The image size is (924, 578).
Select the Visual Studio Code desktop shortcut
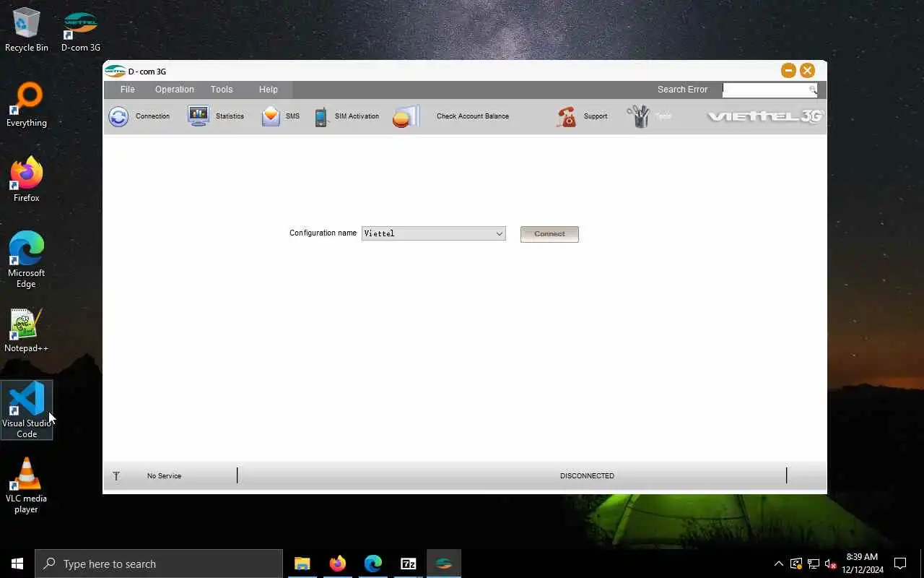tap(27, 410)
